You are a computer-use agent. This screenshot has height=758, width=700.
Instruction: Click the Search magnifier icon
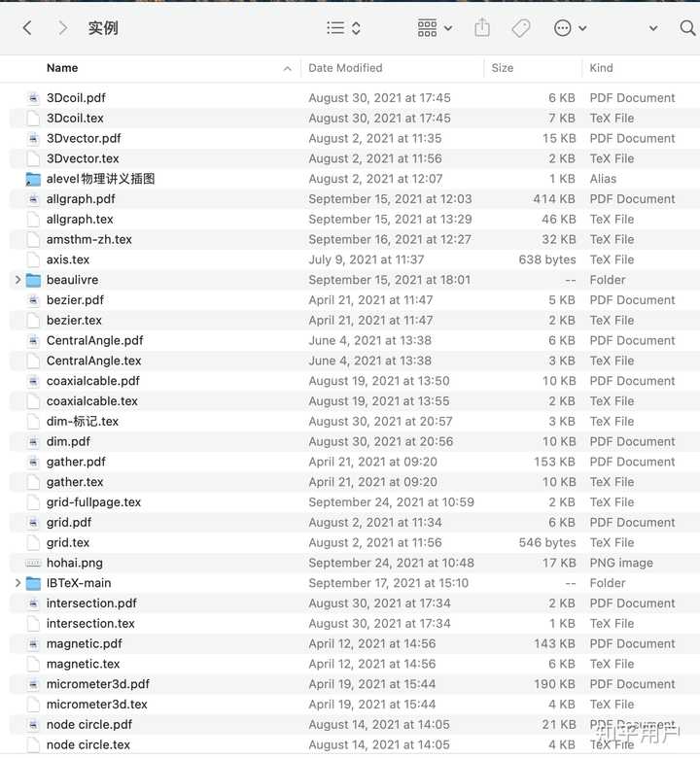687,28
